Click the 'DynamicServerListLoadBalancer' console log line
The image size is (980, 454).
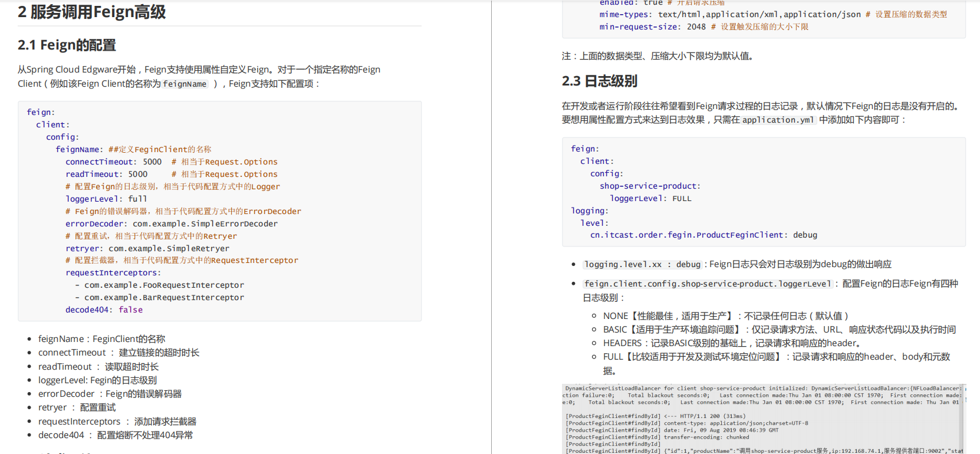763,389
